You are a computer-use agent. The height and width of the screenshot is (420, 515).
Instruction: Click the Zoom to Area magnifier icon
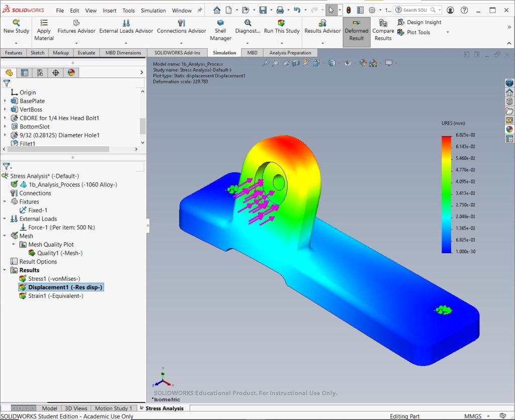coord(276,63)
